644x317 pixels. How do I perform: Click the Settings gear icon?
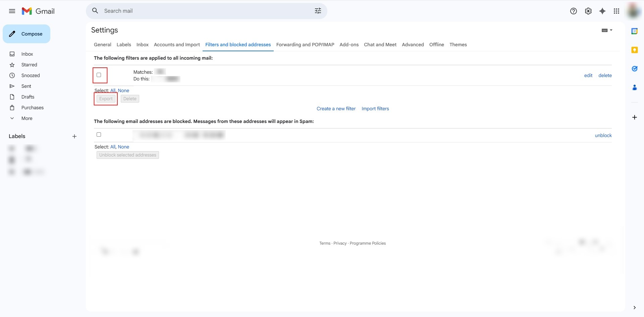tap(588, 11)
